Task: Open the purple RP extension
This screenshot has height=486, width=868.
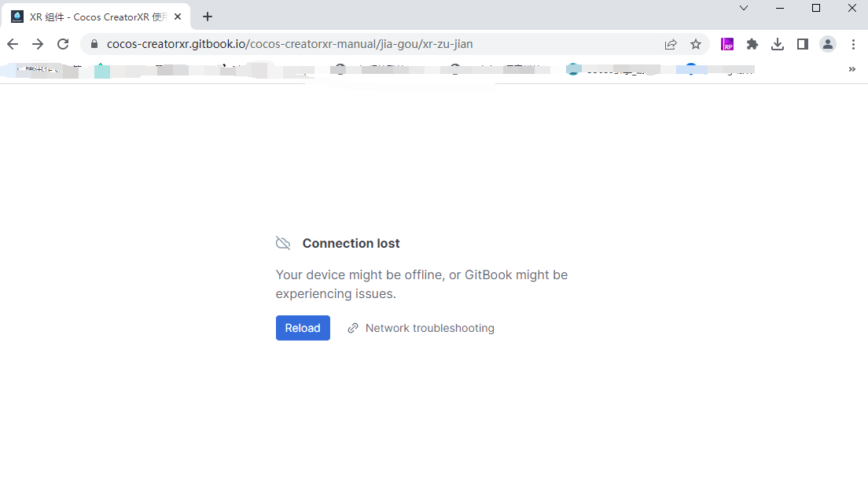Action: click(726, 44)
